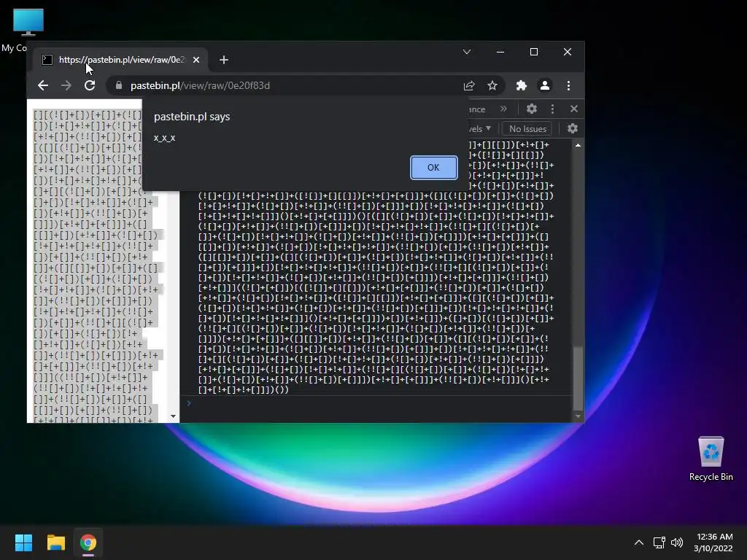Open the tab search chevron
The image size is (747, 560).
[x=467, y=52]
